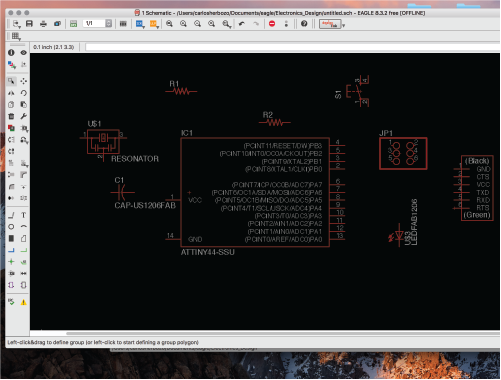Open the Errors warning triangle tool
This screenshot has width=501, height=380.
(x=23, y=302)
